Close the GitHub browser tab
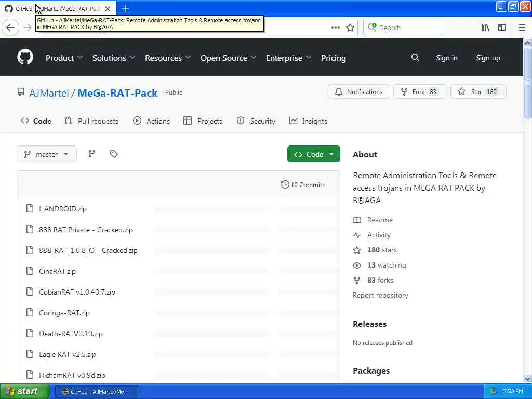Image resolution: width=532 pixels, height=399 pixels. [x=107, y=8]
